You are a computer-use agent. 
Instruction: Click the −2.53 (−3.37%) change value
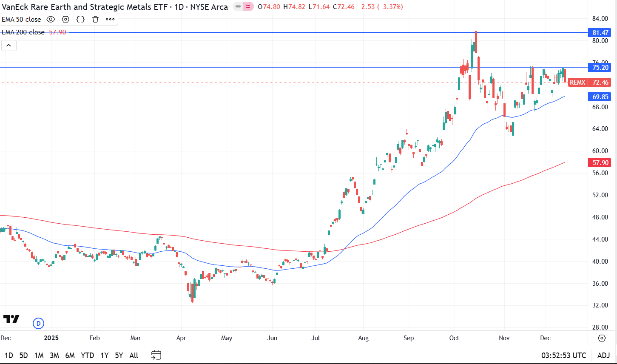[x=380, y=7]
